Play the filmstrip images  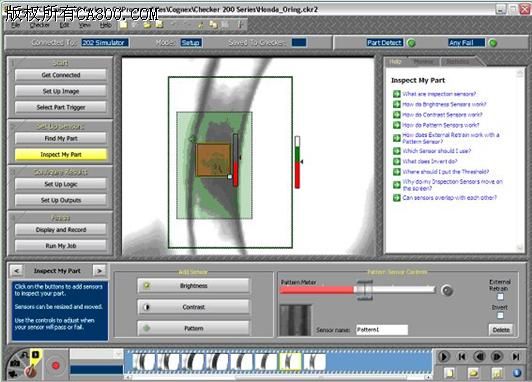pyautogui.click(x=443, y=357)
